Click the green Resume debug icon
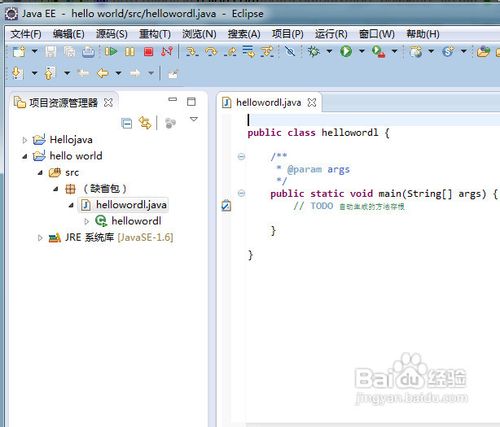 (x=111, y=52)
